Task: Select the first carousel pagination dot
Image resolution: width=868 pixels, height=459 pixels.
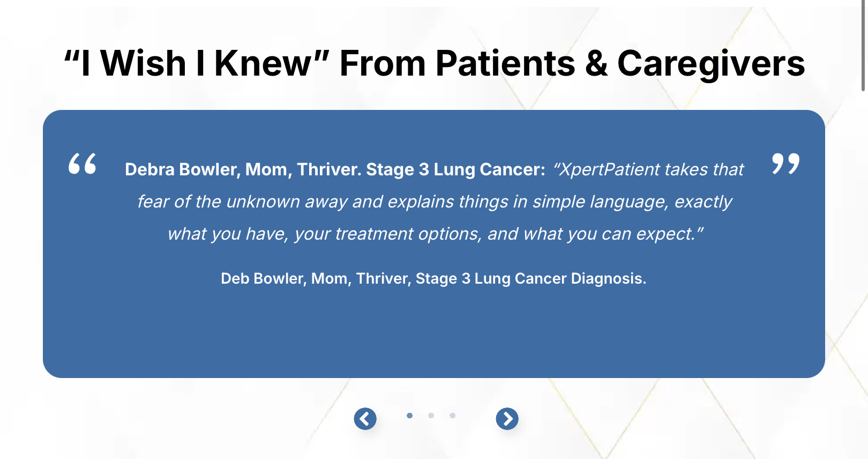Action: [409, 416]
